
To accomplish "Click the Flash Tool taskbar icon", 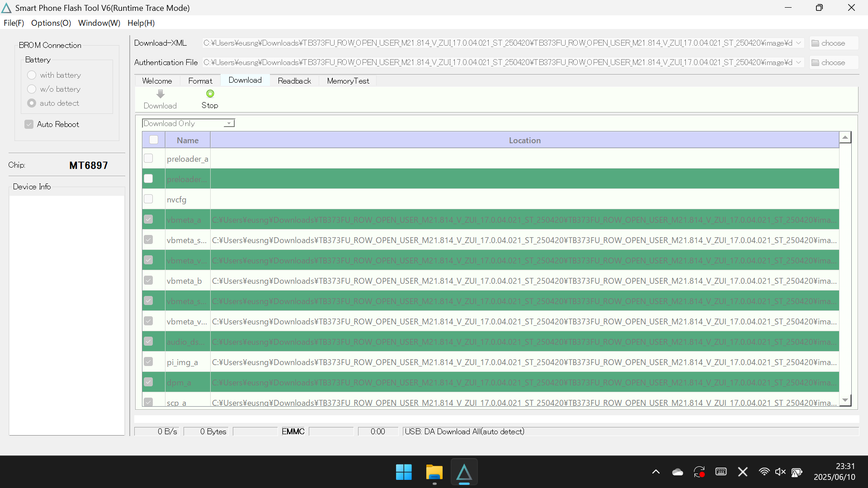I will (x=464, y=473).
